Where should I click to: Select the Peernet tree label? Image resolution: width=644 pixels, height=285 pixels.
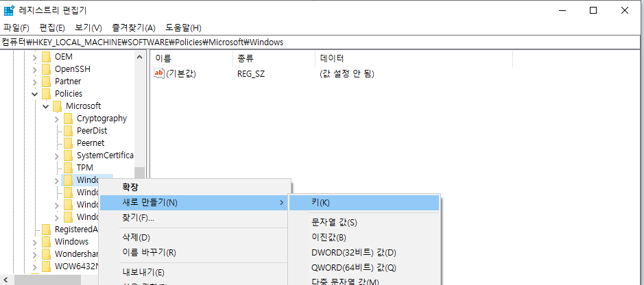91,143
